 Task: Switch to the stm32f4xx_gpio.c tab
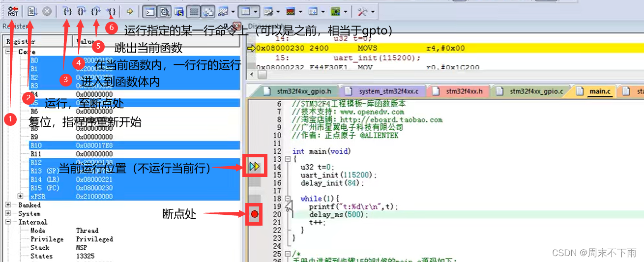coord(530,91)
